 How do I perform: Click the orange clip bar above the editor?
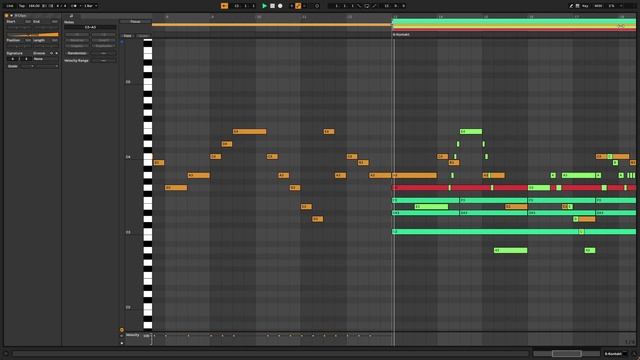tap(271, 25)
